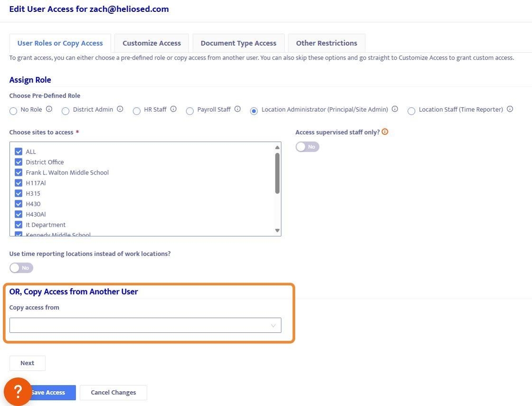The height and width of the screenshot is (406, 532).
Task: Click the sites list scroll up arrow
Action: 277,147
